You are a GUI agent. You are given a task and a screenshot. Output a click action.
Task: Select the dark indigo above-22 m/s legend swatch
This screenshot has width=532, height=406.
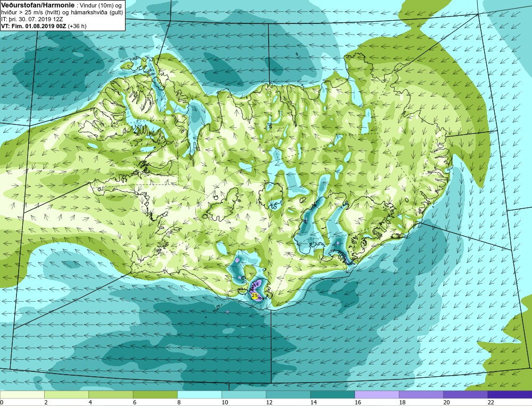[x=510, y=394]
